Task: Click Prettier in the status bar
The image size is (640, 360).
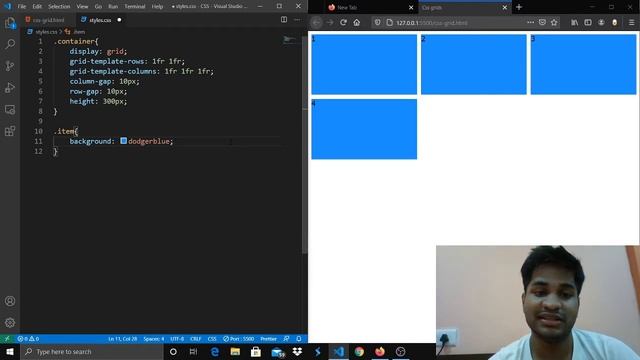Action: pyautogui.click(x=268, y=339)
